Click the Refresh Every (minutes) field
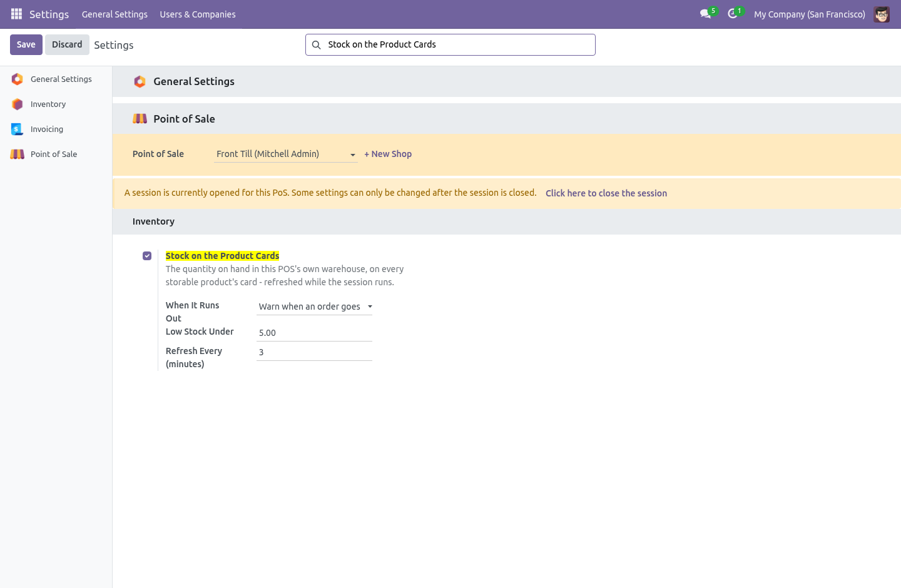The width and height of the screenshot is (901, 588). [x=314, y=352]
